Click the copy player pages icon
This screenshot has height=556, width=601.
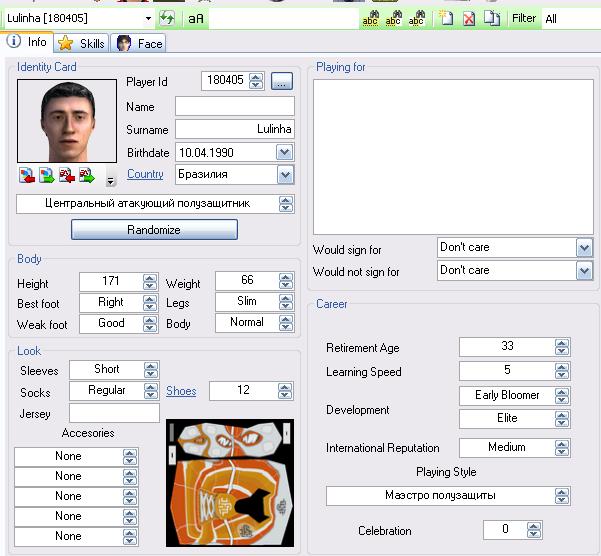(x=492, y=18)
